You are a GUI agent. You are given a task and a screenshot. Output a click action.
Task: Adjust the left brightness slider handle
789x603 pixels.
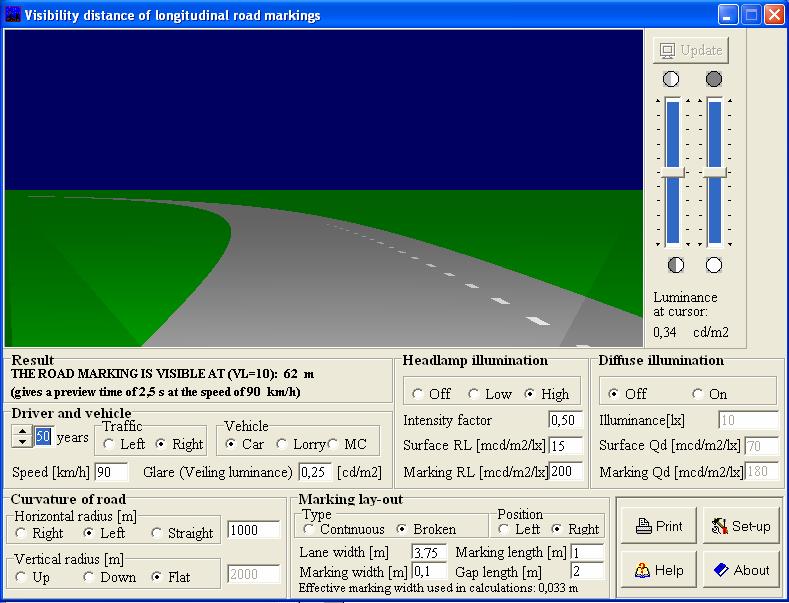pos(672,173)
